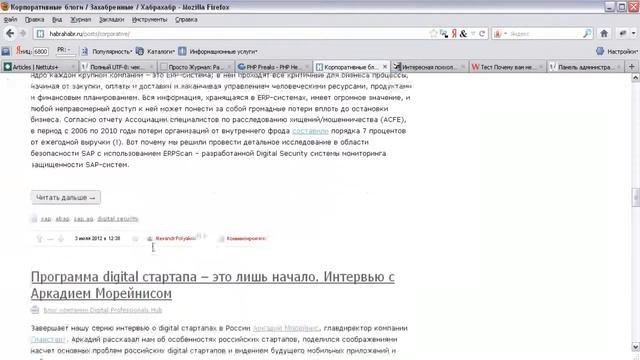The width and height of the screenshot is (640, 360).
Task: Start search with the magnifier icon
Action: [x=587, y=34]
